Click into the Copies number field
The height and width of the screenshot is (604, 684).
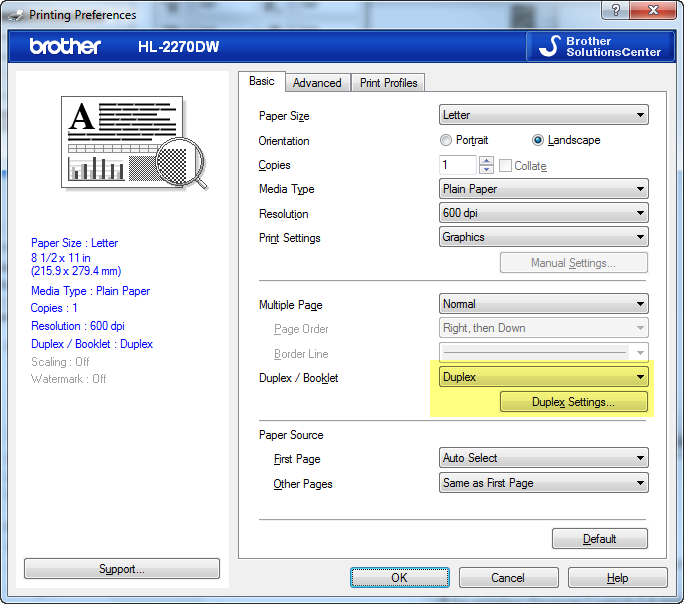point(458,165)
